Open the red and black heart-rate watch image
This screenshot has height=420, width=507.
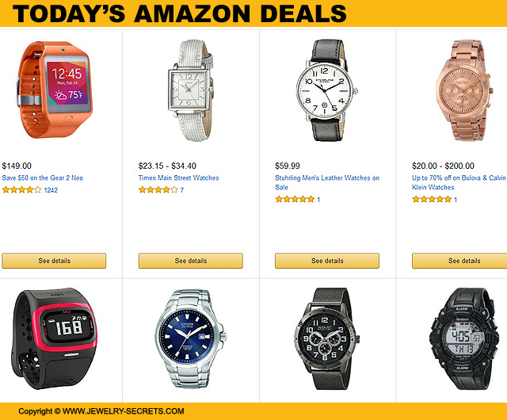(x=54, y=338)
